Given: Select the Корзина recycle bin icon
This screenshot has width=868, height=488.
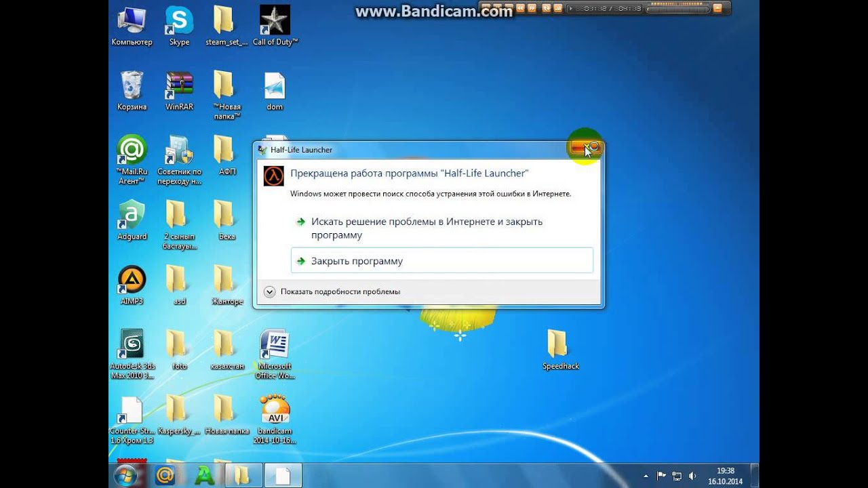Looking at the screenshot, I should coord(132,91).
